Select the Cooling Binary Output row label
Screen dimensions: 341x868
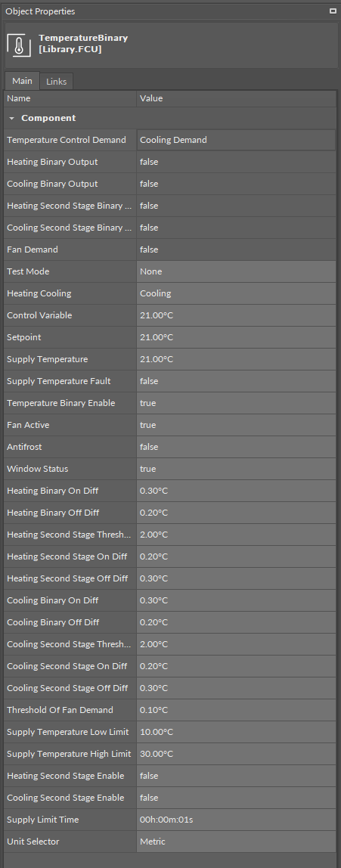coord(52,184)
